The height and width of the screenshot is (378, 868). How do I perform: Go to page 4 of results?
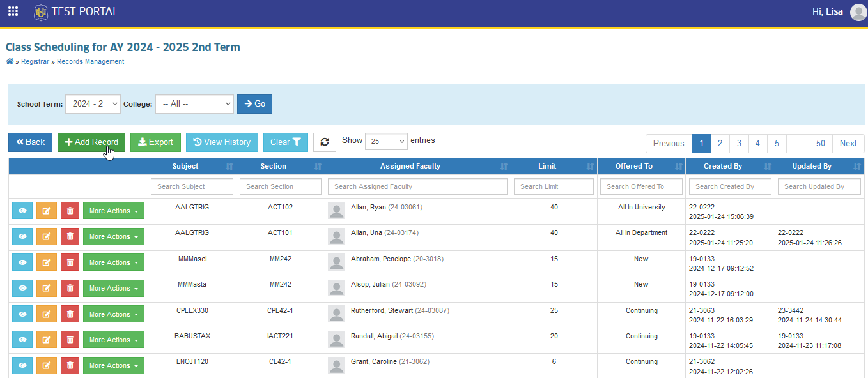click(757, 144)
